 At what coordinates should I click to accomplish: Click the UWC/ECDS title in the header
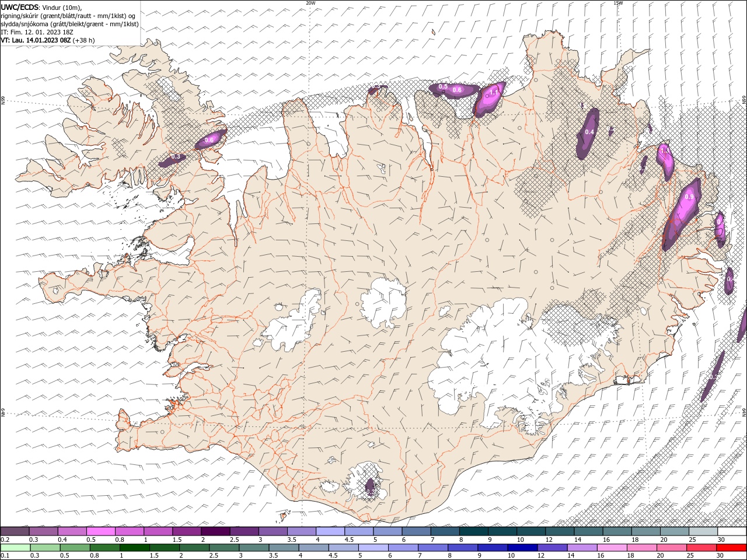coord(20,7)
